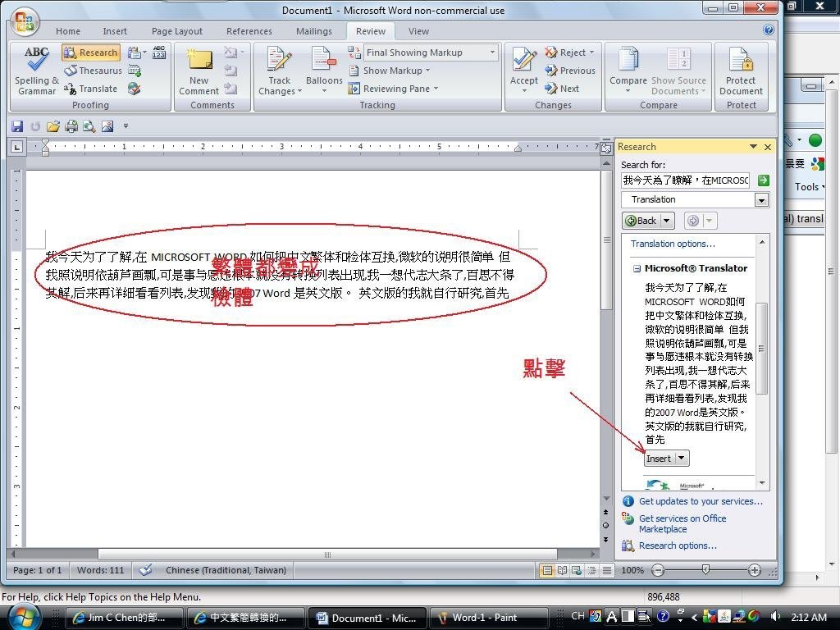Open the Back button's history dropdown arrow
Viewport: 840px width, 630px height.
coord(667,221)
